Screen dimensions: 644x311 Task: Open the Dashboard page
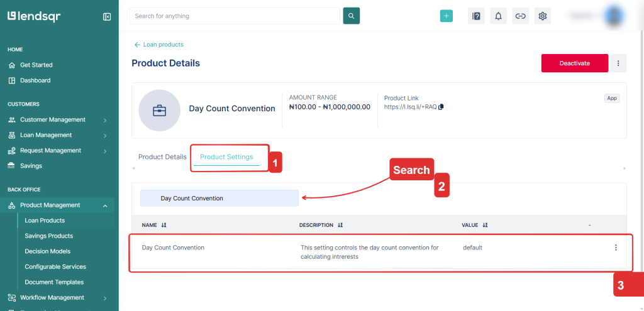point(35,80)
